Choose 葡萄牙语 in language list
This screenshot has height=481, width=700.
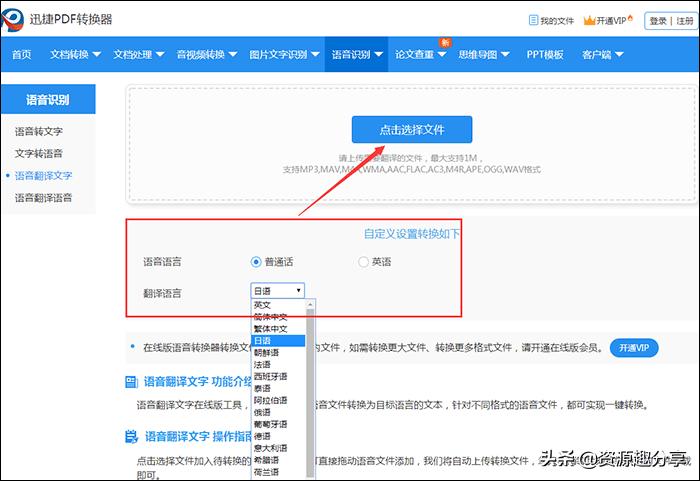(278, 424)
